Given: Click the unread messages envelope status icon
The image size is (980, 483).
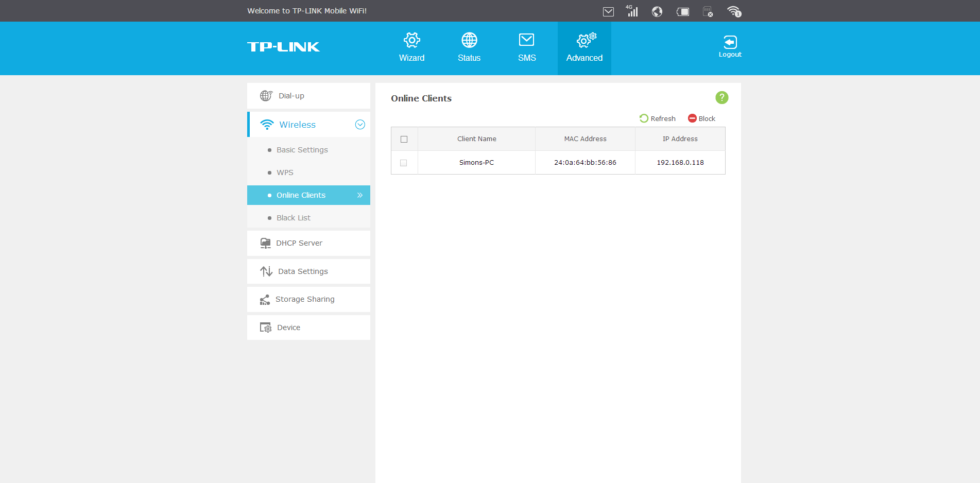Looking at the screenshot, I should point(608,11).
